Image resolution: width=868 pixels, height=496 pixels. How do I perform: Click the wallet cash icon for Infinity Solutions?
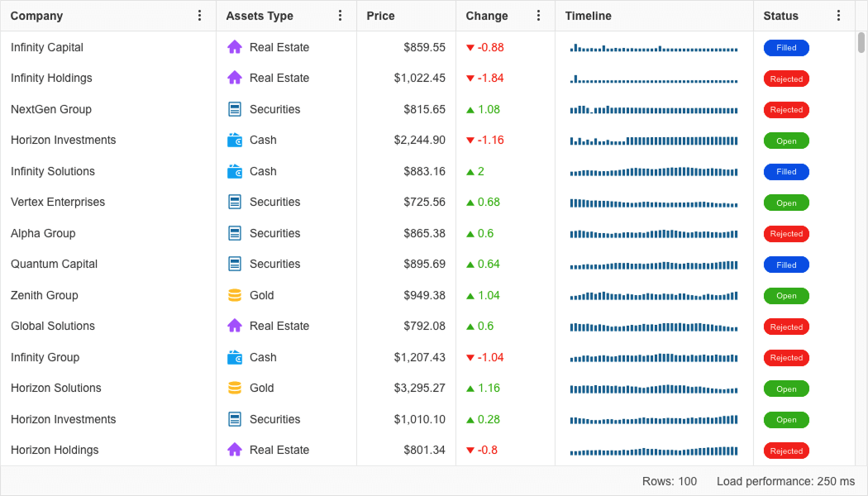[235, 171]
